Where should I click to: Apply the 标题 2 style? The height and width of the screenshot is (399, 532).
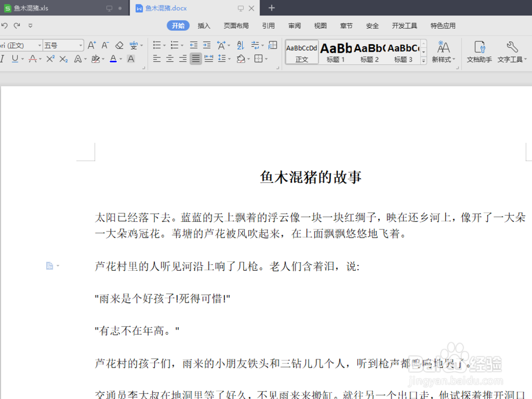pyautogui.click(x=370, y=52)
